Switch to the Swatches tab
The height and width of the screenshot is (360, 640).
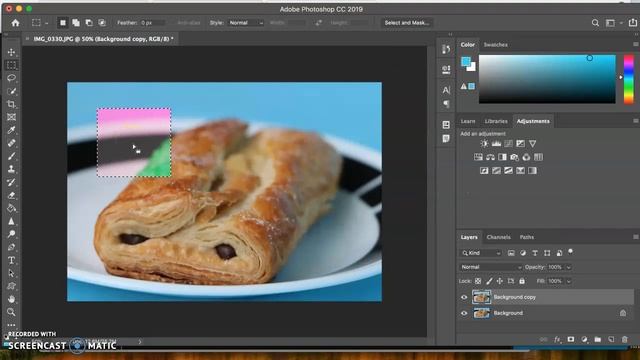point(496,44)
